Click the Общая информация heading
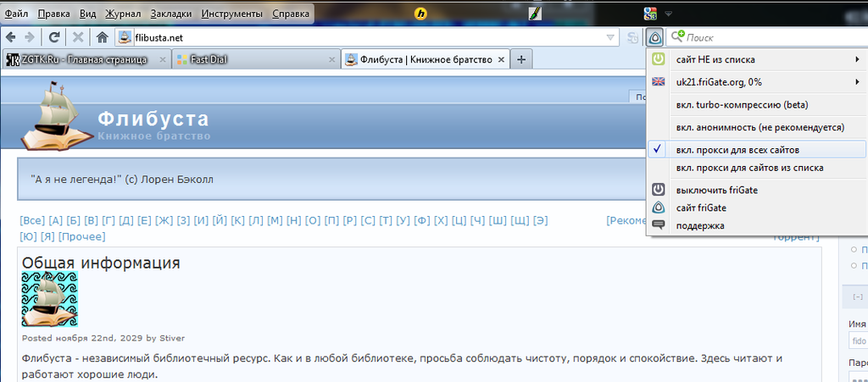The image size is (868, 382). coord(101,263)
